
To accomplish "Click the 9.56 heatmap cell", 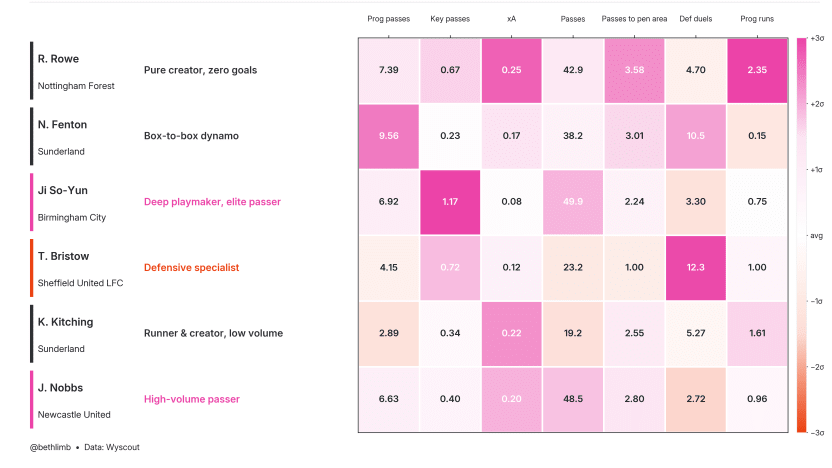I will (x=389, y=136).
